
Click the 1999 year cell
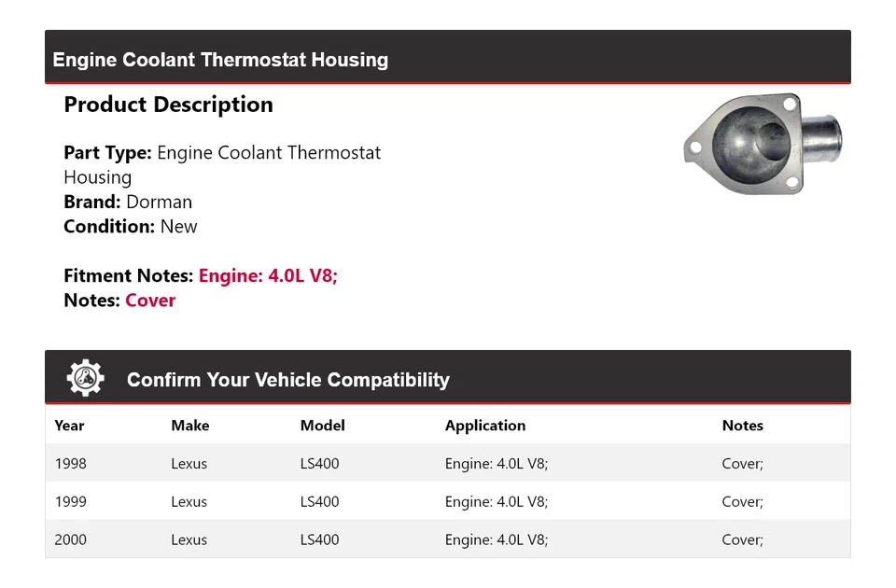(70, 502)
